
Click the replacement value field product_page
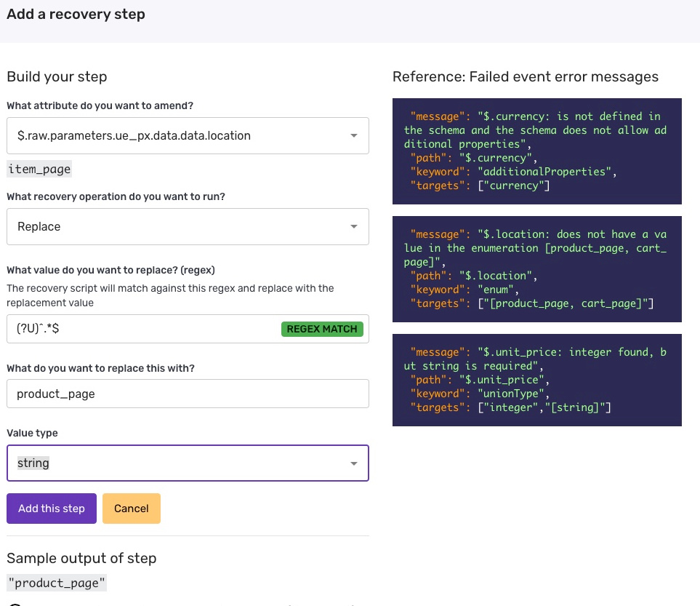coord(188,394)
